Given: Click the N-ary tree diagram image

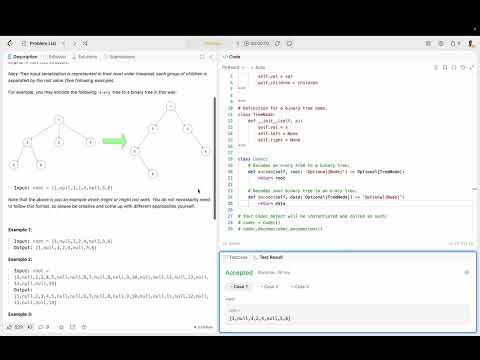Looking at the screenshot, I should click(x=109, y=140).
